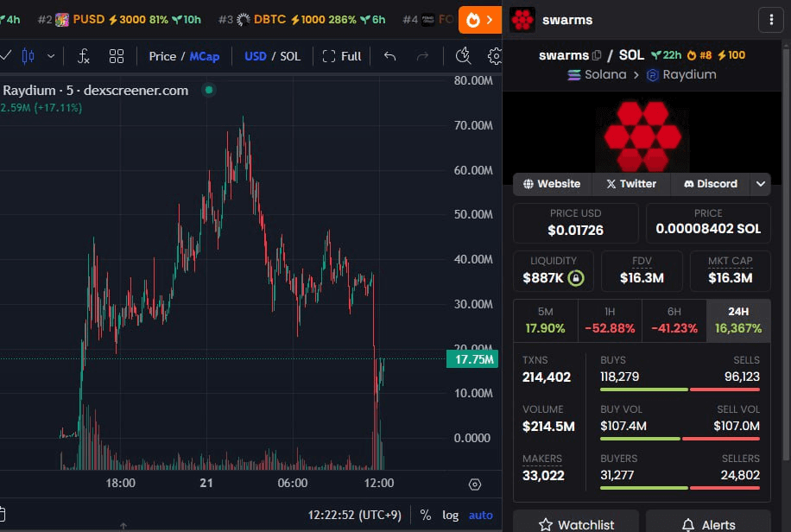Open the swarms Website link
This screenshot has width=791, height=532.
pyautogui.click(x=552, y=184)
